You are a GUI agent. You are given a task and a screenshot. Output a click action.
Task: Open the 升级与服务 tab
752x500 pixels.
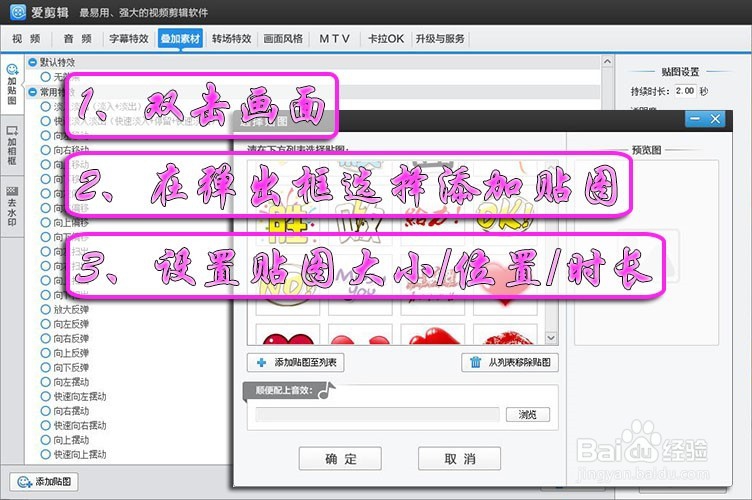[x=440, y=39]
